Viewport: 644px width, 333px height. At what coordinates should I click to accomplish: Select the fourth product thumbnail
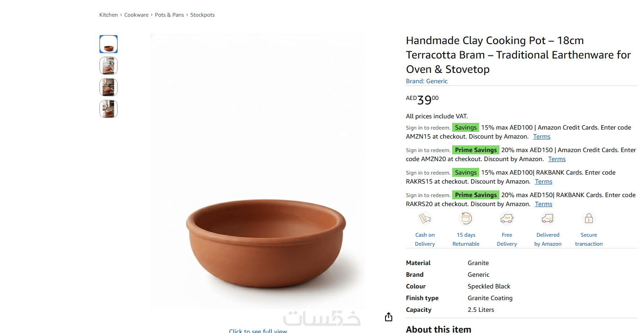click(109, 109)
